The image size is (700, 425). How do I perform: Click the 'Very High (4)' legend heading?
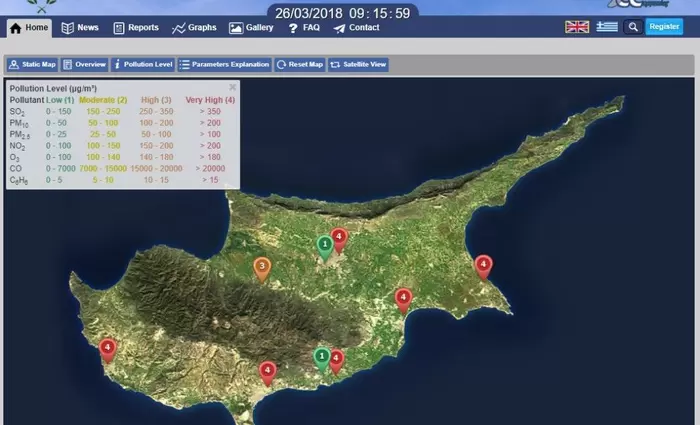click(210, 100)
